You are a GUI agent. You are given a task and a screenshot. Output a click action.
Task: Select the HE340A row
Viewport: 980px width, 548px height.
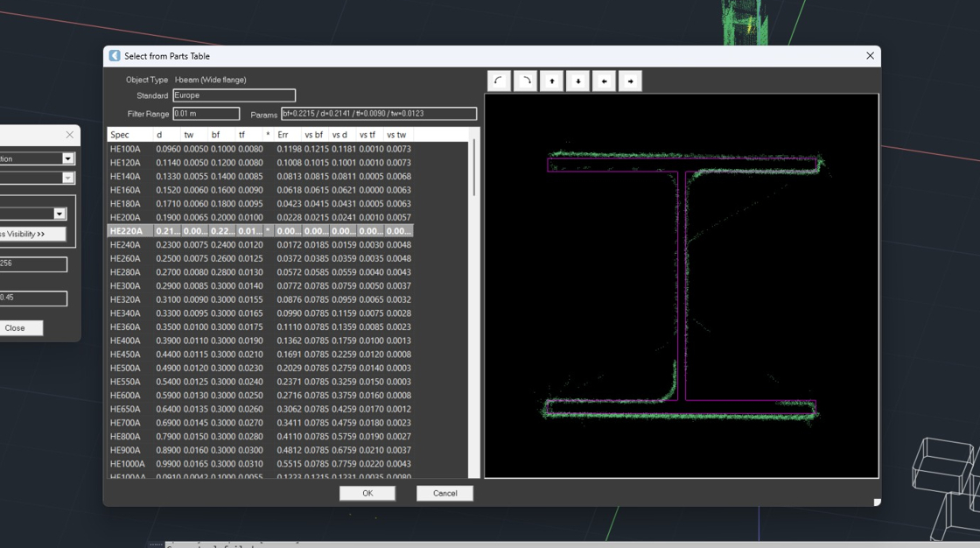260,313
